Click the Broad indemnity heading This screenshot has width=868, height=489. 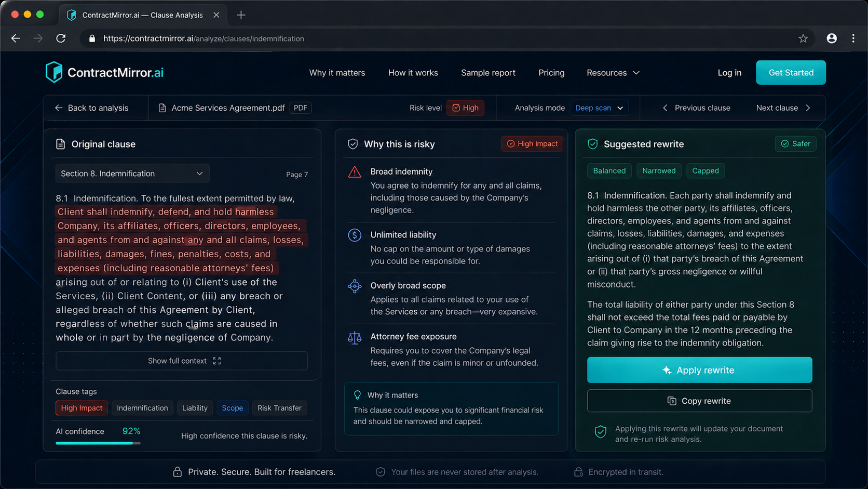[401, 171]
